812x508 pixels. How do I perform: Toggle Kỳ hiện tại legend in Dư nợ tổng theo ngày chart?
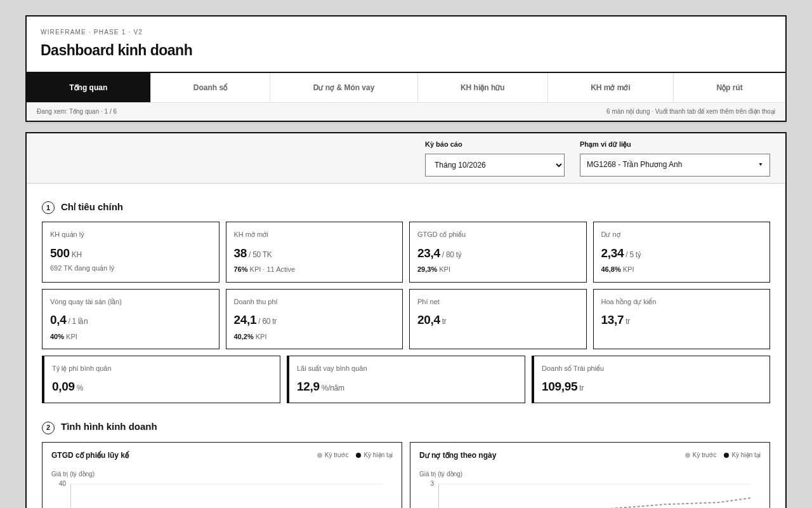coord(742,455)
